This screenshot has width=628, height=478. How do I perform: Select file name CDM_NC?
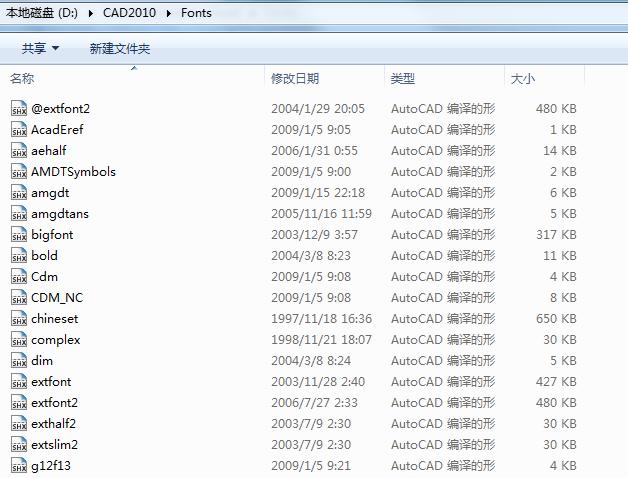pyautogui.click(x=57, y=298)
